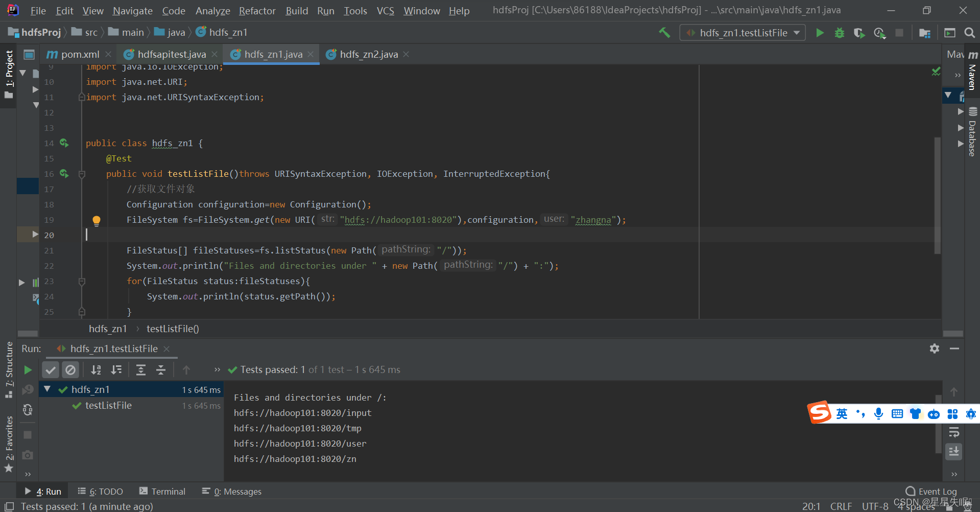The image size is (980, 512).
Task: Select testListFile in the test results tree
Action: [109, 405]
